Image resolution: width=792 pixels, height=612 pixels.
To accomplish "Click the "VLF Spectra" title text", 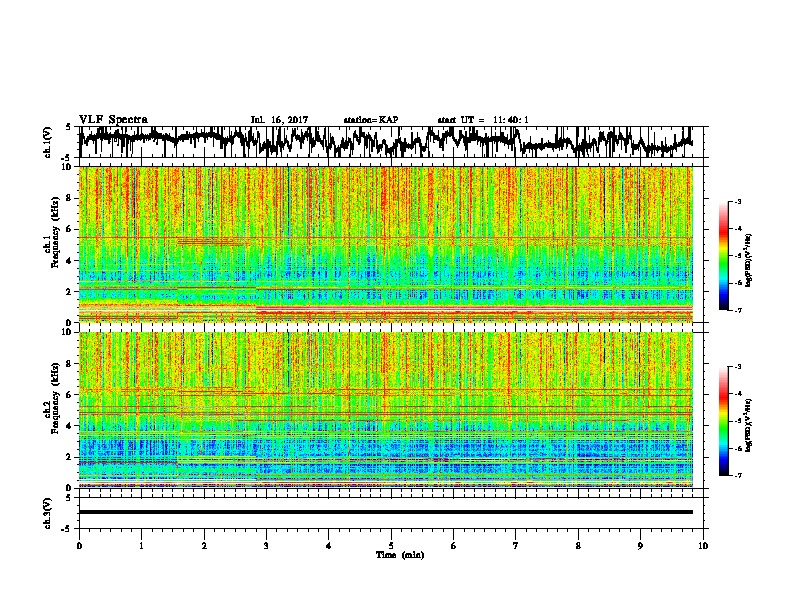I will (113, 120).
